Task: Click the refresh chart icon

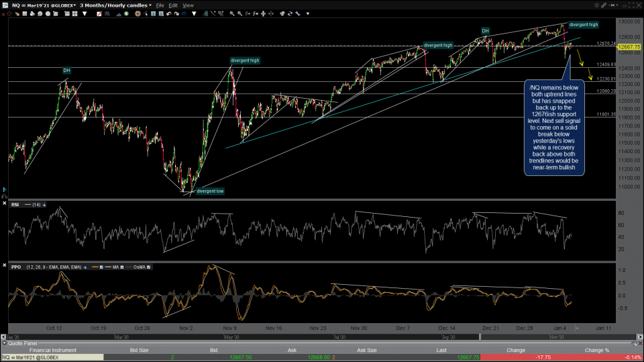Action: coord(290,13)
